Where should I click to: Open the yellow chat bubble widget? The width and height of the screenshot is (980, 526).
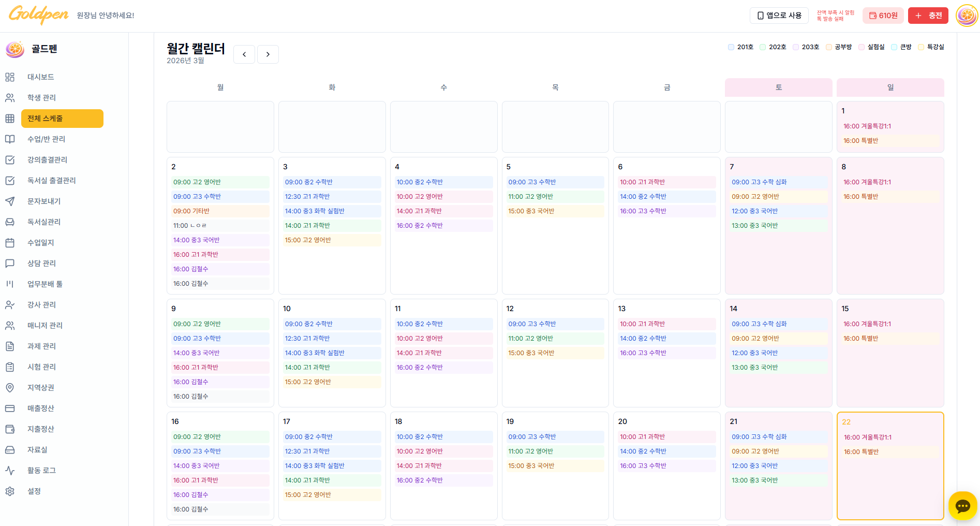pos(962,506)
